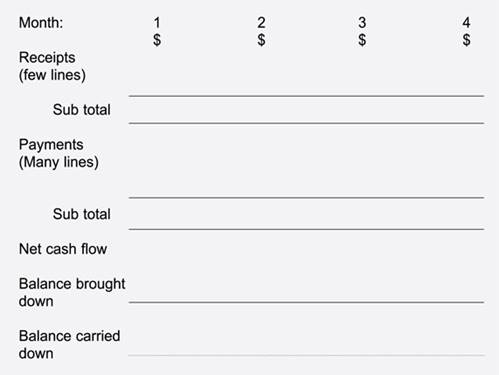
Task: Click the dollar sign under month 2
Action: pos(261,40)
